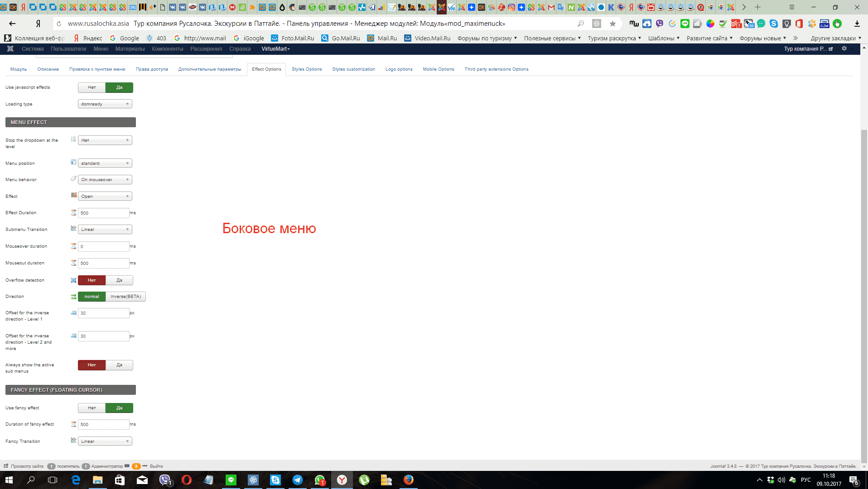
Task: Open Skype from the taskbar
Action: 275,480
